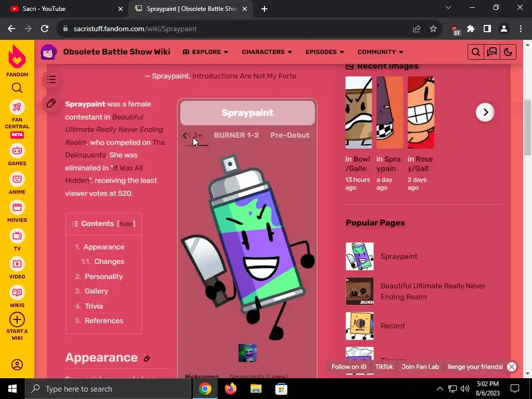Open the uBlock extension icon showing 37

(455, 30)
